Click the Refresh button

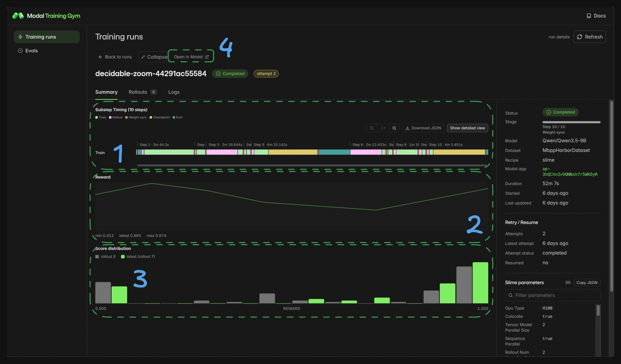pyautogui.click(x=590, y=37)
